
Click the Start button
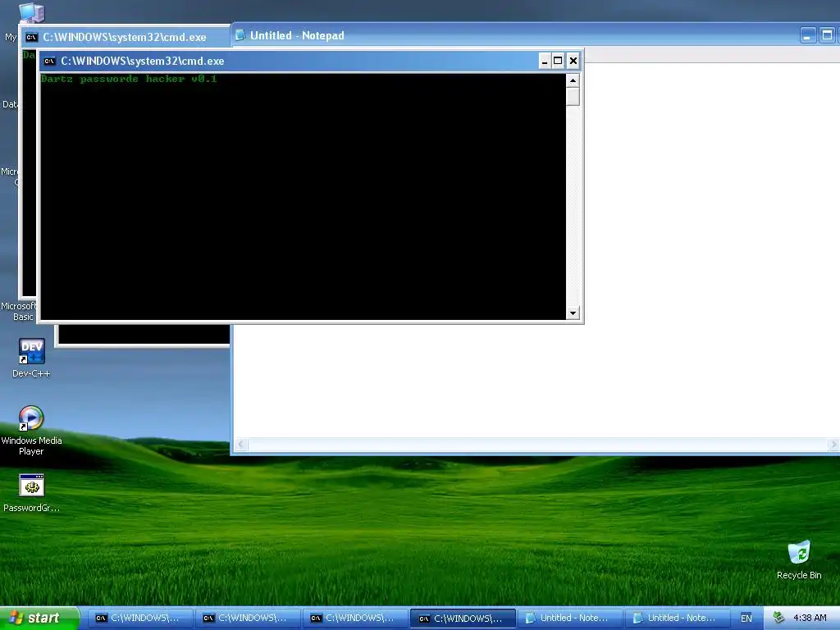(x=39, y=618)
